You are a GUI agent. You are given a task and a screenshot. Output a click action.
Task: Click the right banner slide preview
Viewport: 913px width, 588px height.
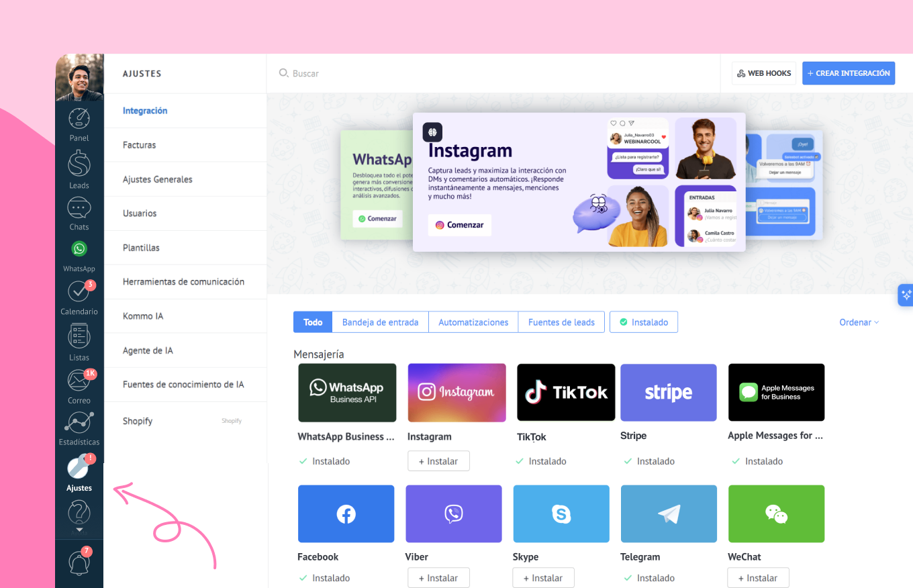point(784,185)
